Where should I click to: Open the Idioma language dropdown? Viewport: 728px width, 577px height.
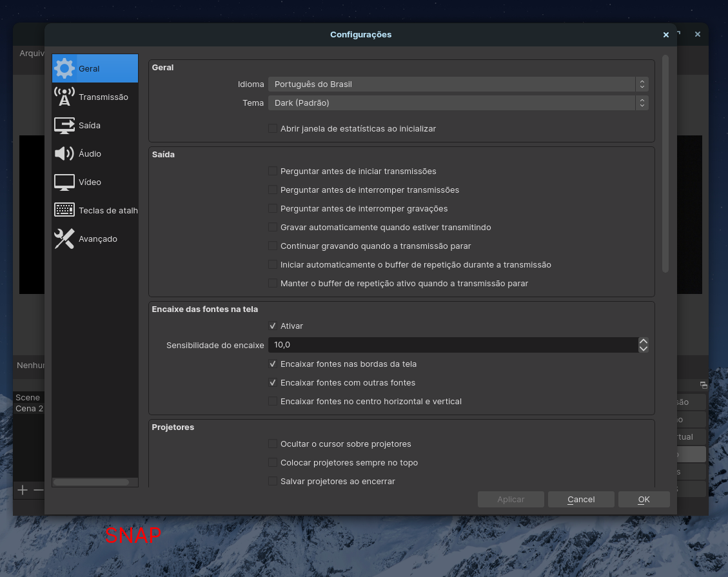pyautogui.click(x=458, y=84)
